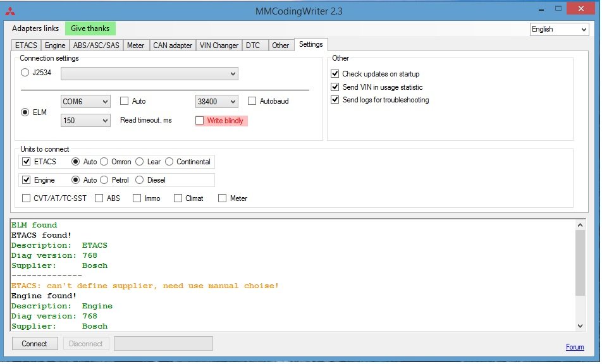The width and height of the screenshot is (602, 364).
Task: Open the Adapters links menu
Action: [x=35, y=28]
